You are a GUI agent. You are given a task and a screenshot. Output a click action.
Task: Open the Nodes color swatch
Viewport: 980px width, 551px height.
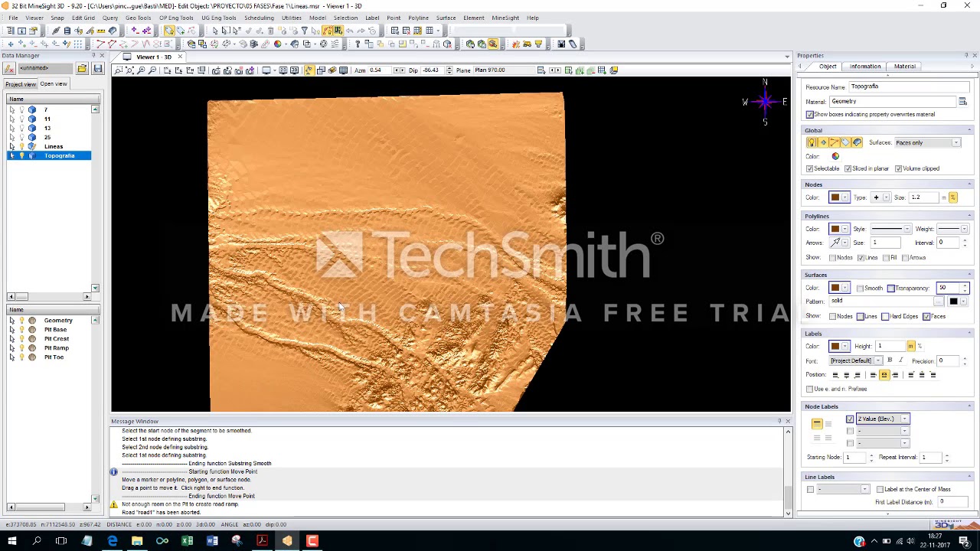(839, 197)
